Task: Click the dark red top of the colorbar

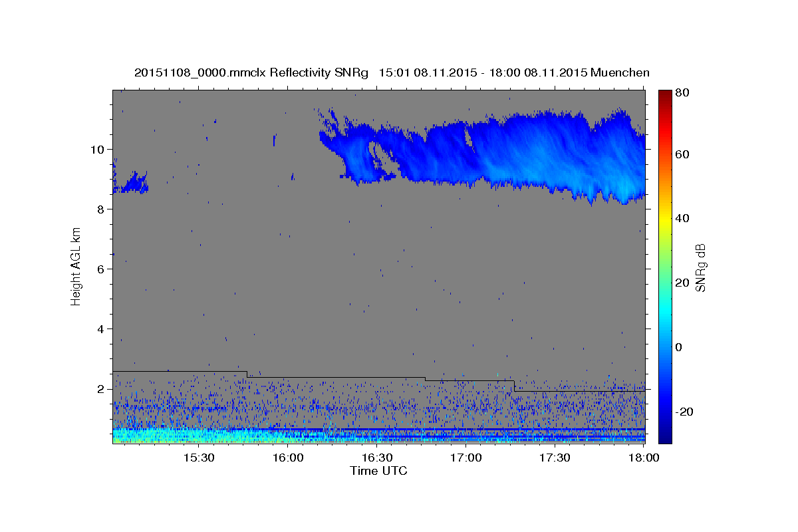Action: click(x=665, y=95)
